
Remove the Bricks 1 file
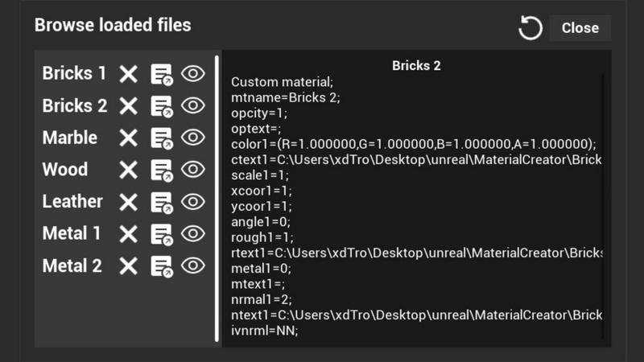click(128, 74)
